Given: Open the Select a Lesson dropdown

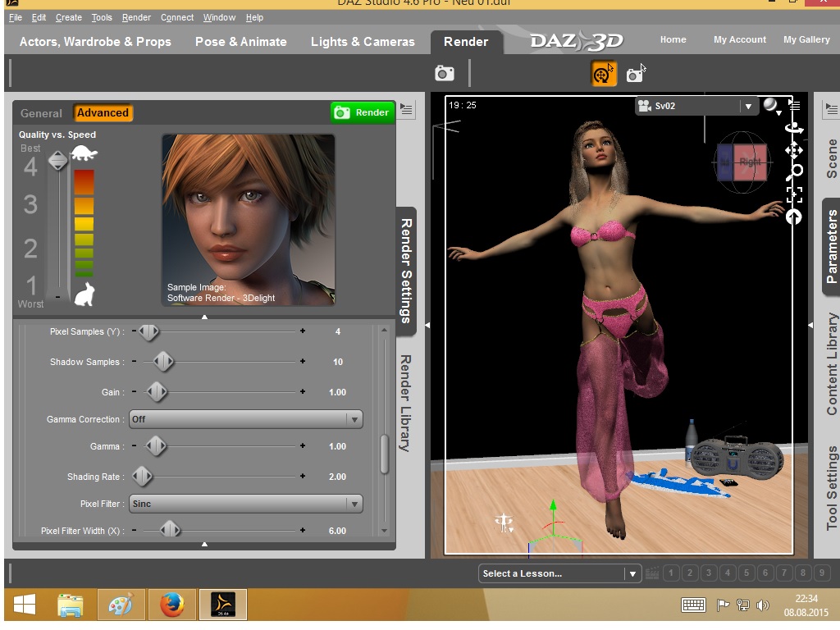Looking at the screenshot, I should tap(559, 573).
